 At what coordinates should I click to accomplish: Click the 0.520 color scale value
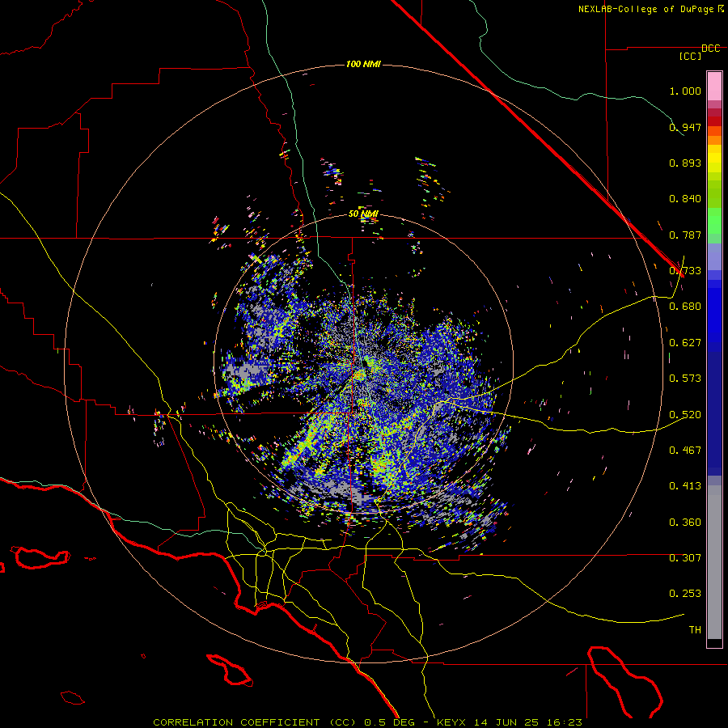685,415
